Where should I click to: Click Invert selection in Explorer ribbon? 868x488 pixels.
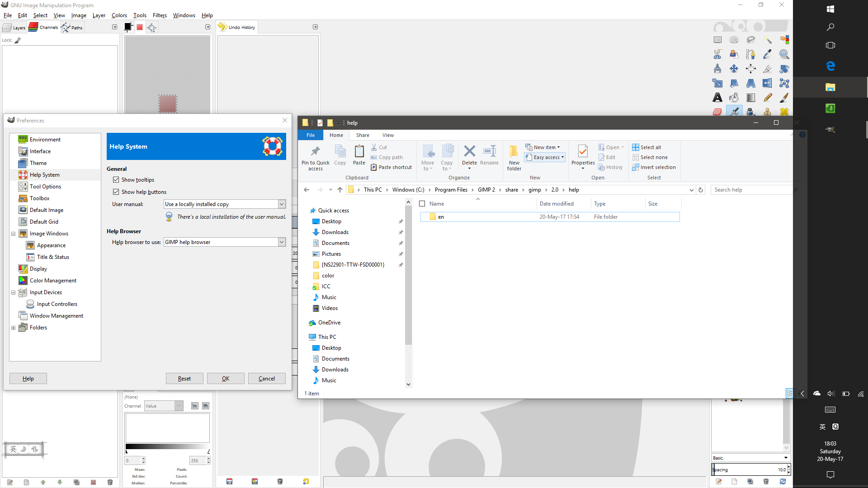click(654, 167)
